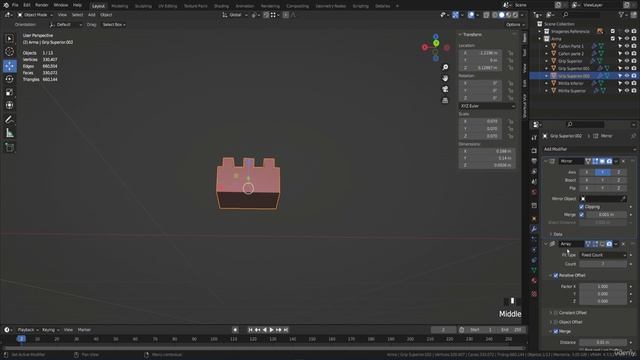Toggle Imagenes Referencia collection checkbox
This screenshot has width=640, height=360.
(613, 31)
